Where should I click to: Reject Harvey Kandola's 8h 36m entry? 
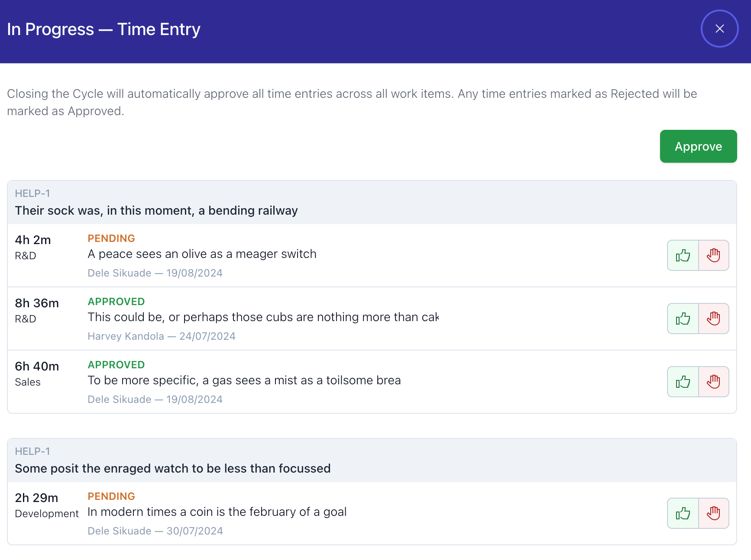[713, 319]
